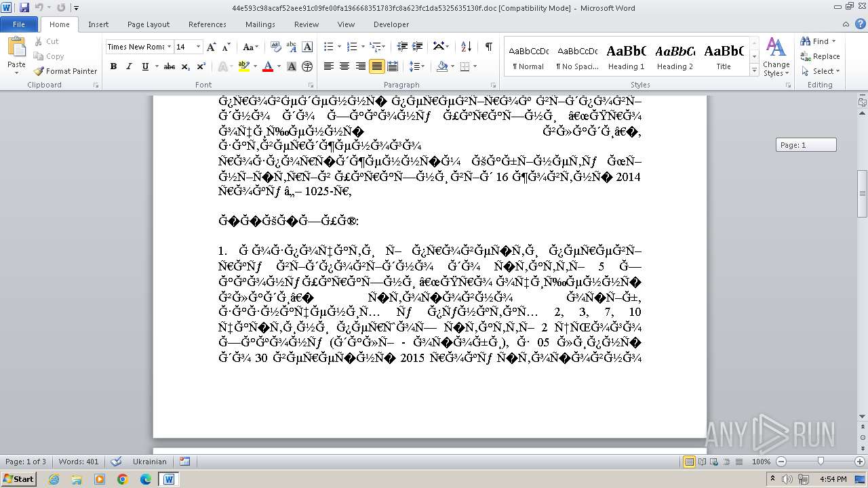
Task: Click the Ukrainian language indicator
Action: pos(149,462)
